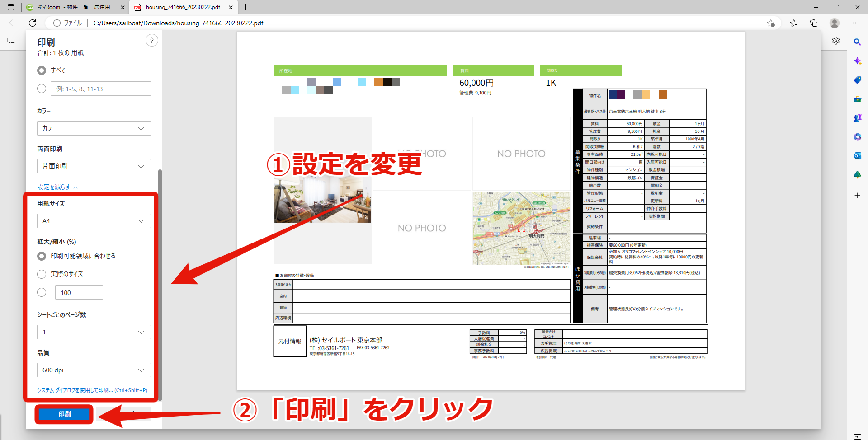Open the sidebar Search icon
This screenshot has height=440, width=868.
pyautogui.click(x=857, y=42)
